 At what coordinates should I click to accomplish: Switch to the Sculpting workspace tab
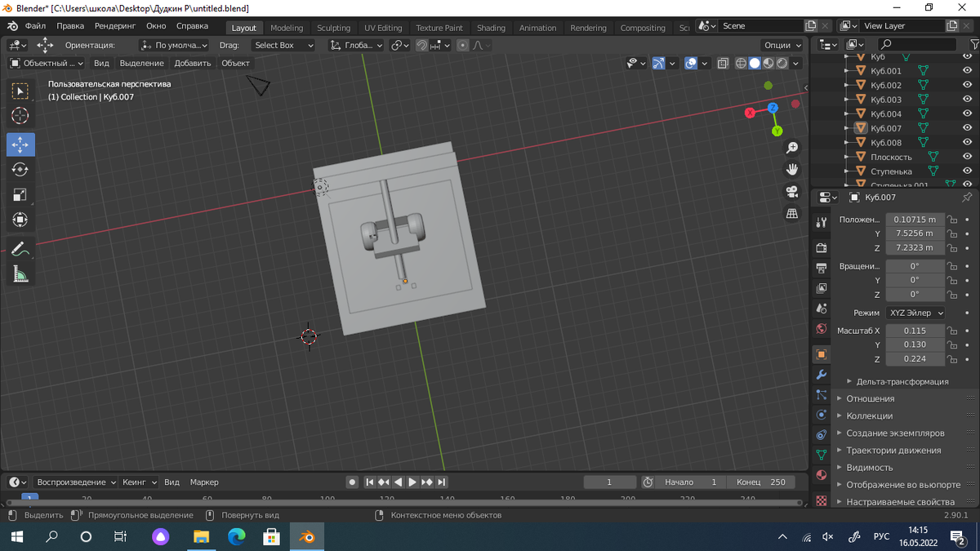pyautogui.click(x=333, y=28)
